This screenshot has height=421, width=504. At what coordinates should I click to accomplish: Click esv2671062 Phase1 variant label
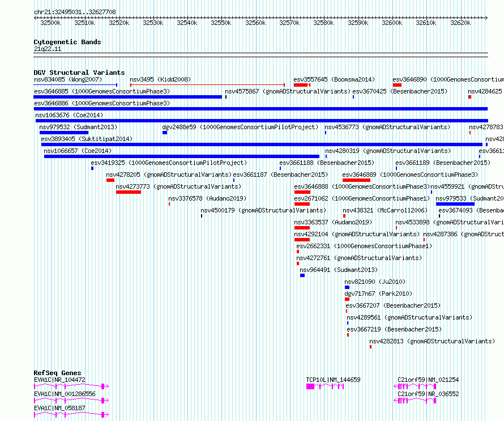pos(362,198)
